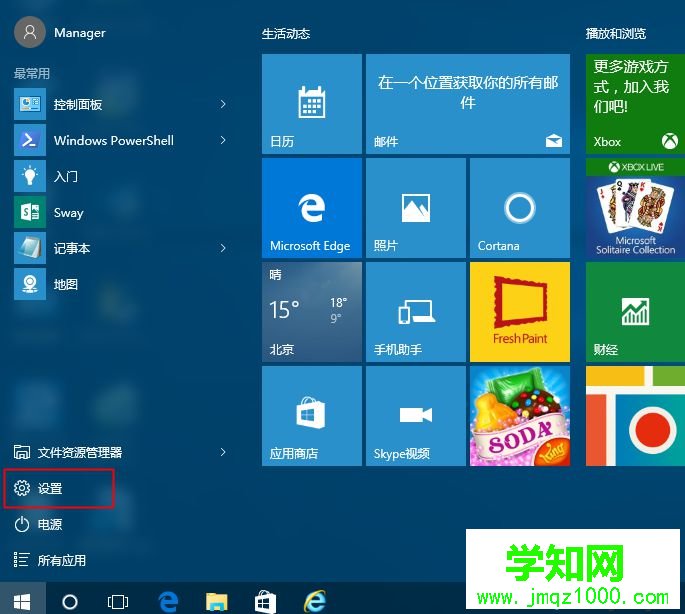Open Cortana circle on taskbar
This screenshot has width=685, height=614.
70,602
